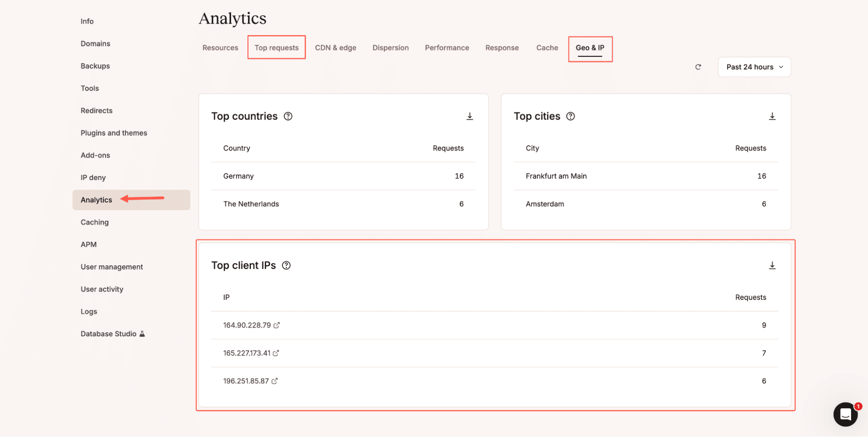Open the Top cities help tooltip icon
This screenshot has height=437, width=868.
point(570,116)
